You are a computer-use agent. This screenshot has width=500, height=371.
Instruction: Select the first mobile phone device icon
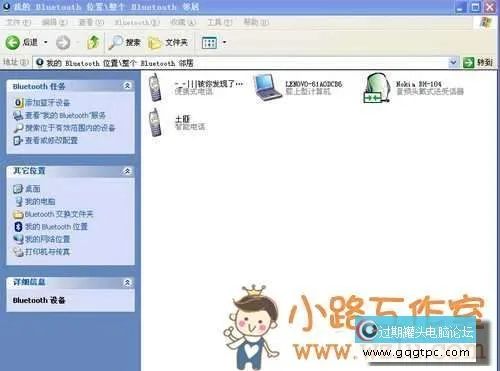155,87
